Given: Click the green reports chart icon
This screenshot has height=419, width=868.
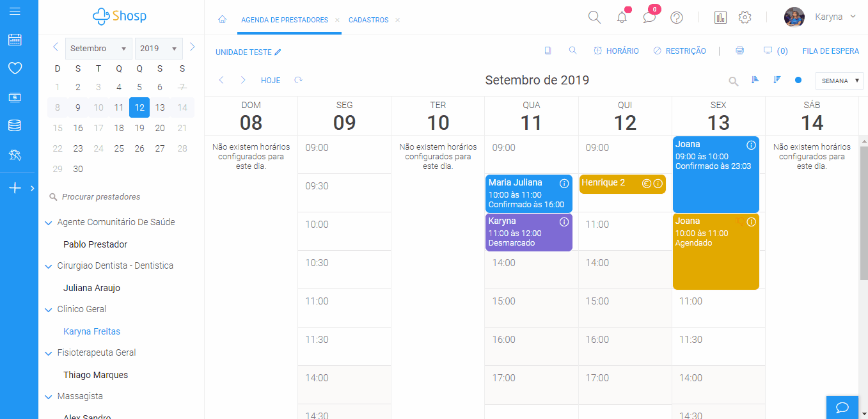Looking at the screenshot, I should click(x=720, y=18).
